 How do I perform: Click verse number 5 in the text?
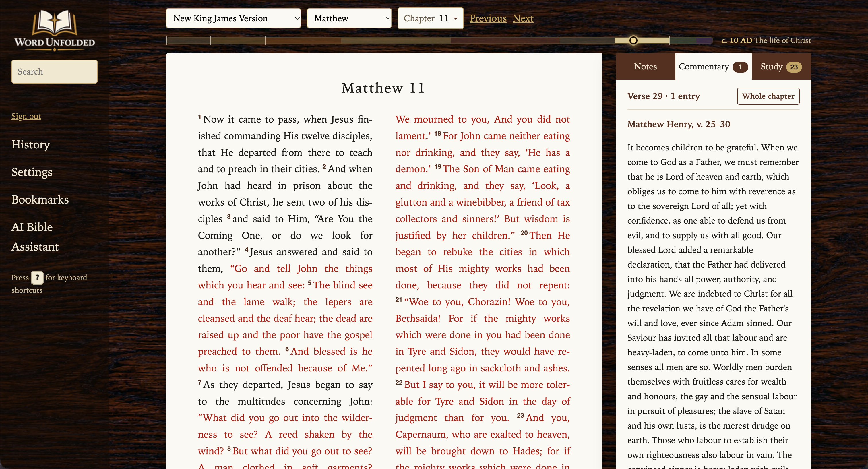(309, 283)
